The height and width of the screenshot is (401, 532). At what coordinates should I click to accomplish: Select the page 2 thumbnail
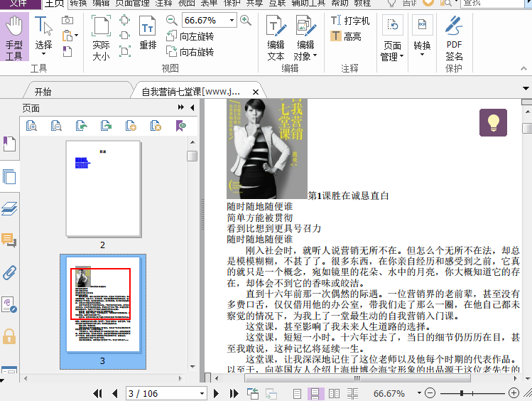(x=103, y=189)
